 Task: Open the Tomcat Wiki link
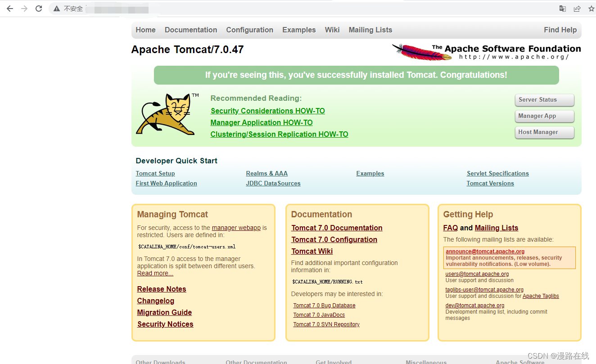click(x=312, y=251)
